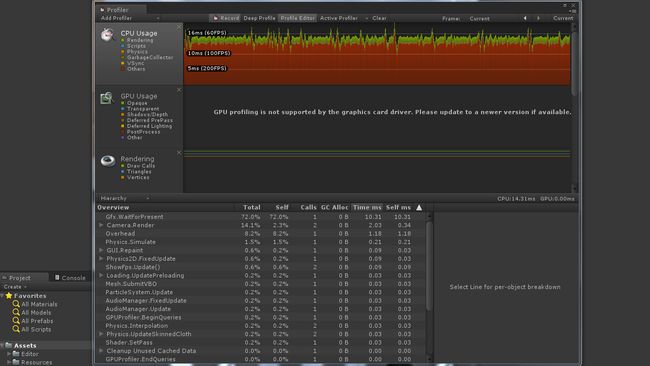The image size is (650, 366).
Task: Sort by GC Alloc column header
Action: [334, 207]
